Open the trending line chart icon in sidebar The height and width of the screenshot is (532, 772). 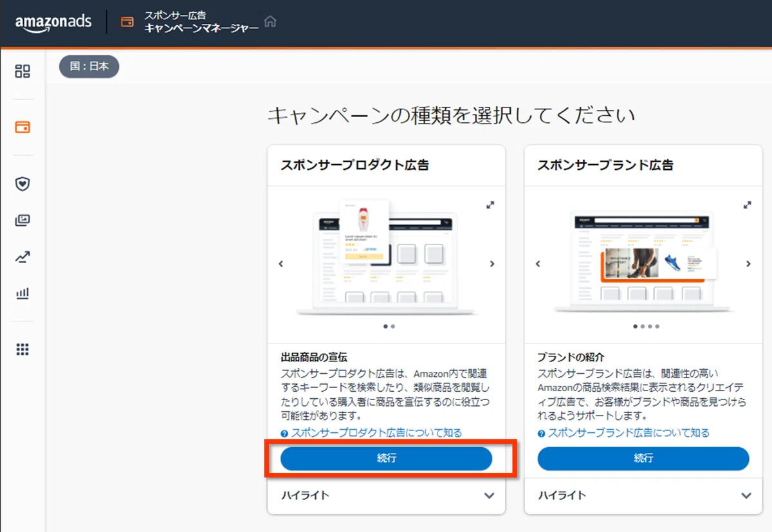[x=23, y=257]
